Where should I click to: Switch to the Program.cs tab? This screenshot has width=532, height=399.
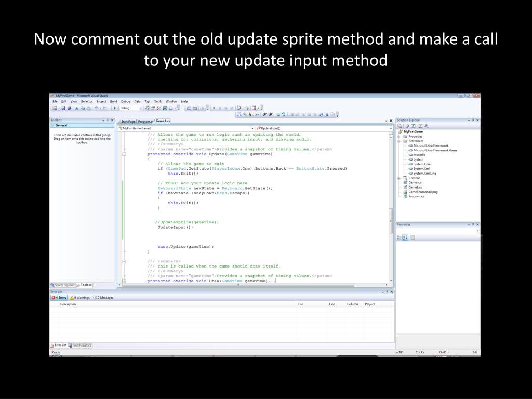click(145, 122)
